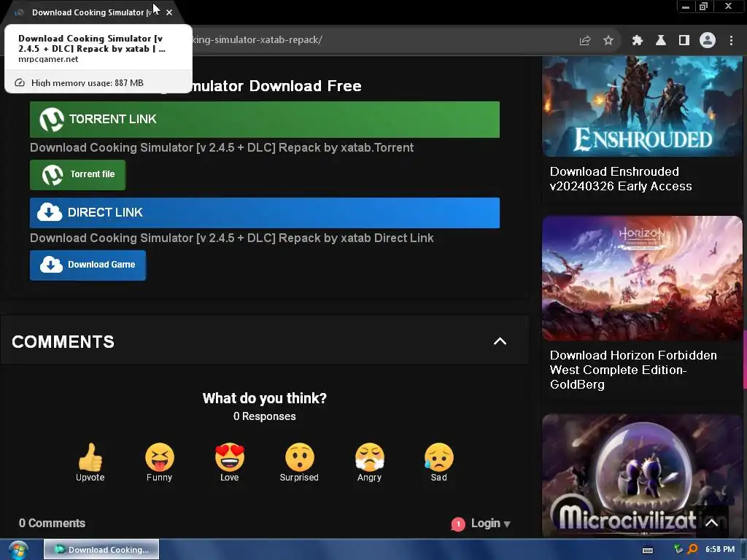Open the Horizon Forbidden West thumbnail
747x560 pixels.
[642, 278]
